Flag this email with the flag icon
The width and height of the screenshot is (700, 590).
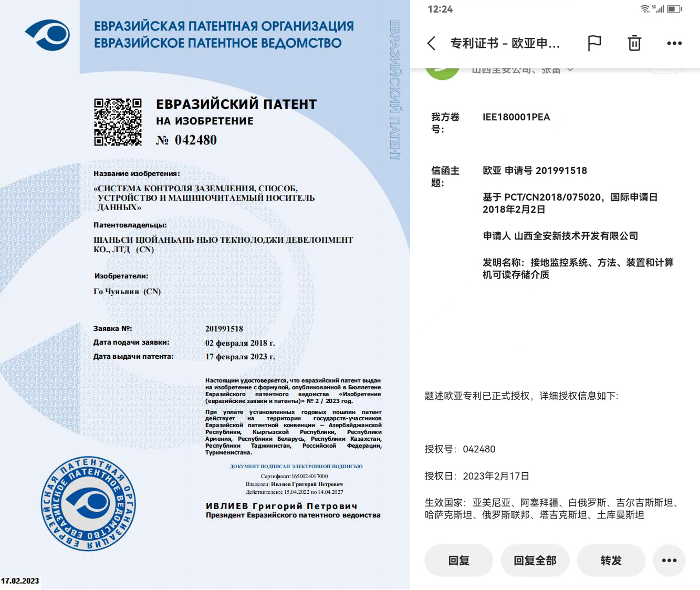point(594,43)
